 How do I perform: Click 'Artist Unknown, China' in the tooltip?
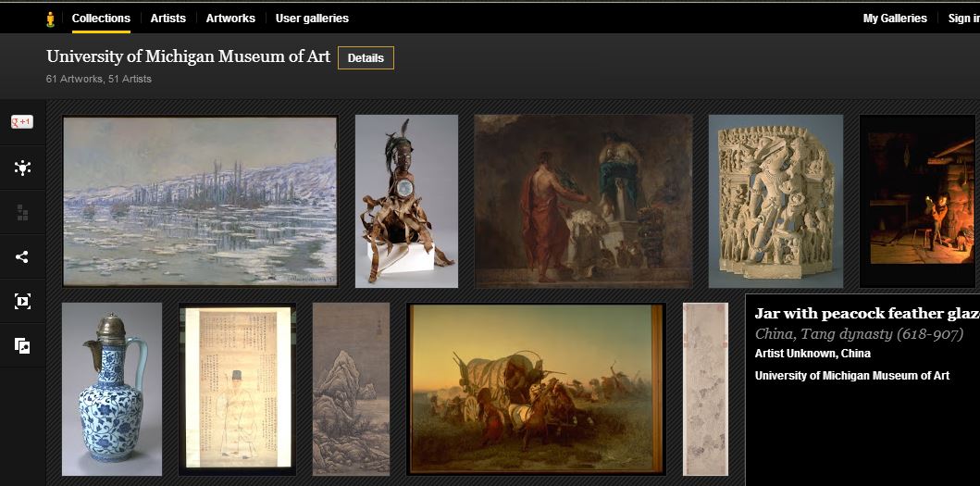pos(813,354)
